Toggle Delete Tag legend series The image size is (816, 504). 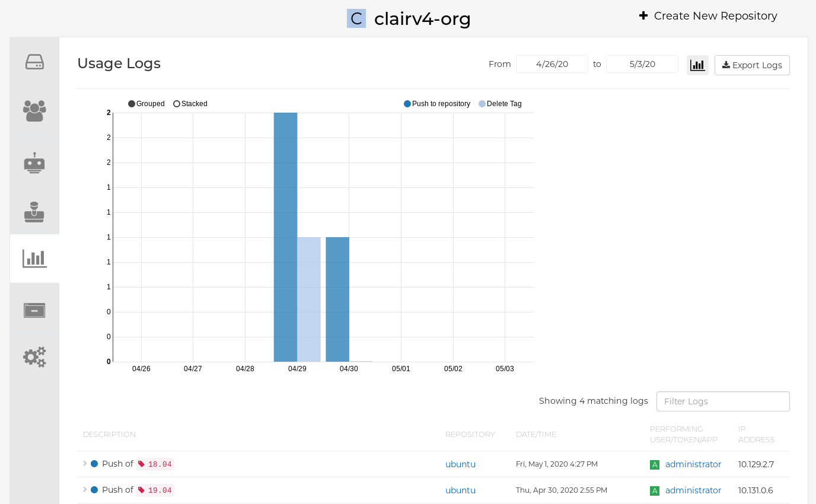500,104
